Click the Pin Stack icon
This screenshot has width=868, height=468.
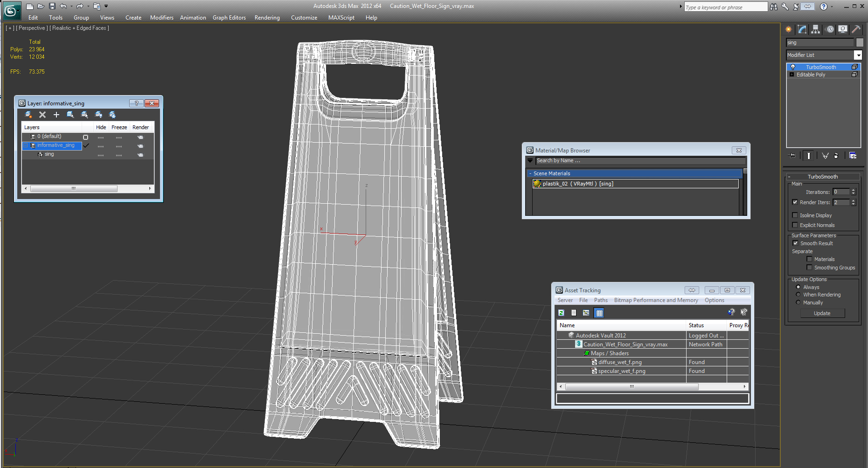click(x=792, y=156)
